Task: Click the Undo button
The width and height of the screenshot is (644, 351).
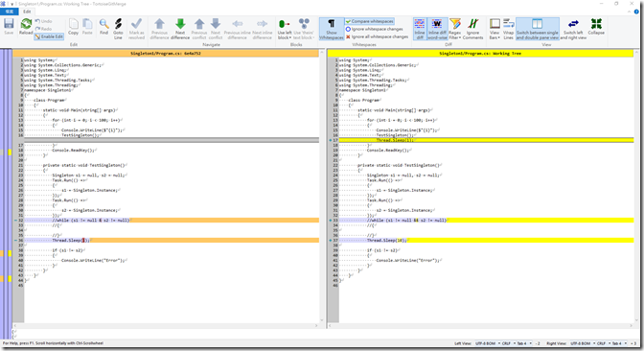Action: click(43, 21)
